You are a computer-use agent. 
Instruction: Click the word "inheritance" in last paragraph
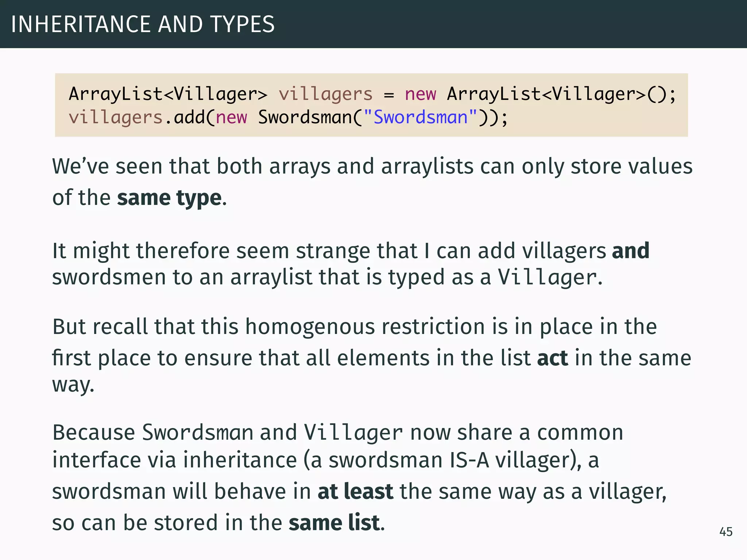point(240,460)
